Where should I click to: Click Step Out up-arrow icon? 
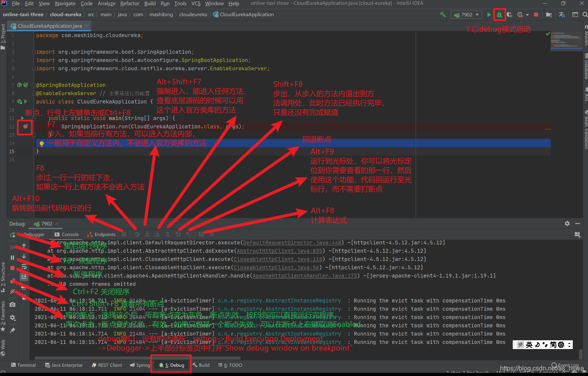167,234
